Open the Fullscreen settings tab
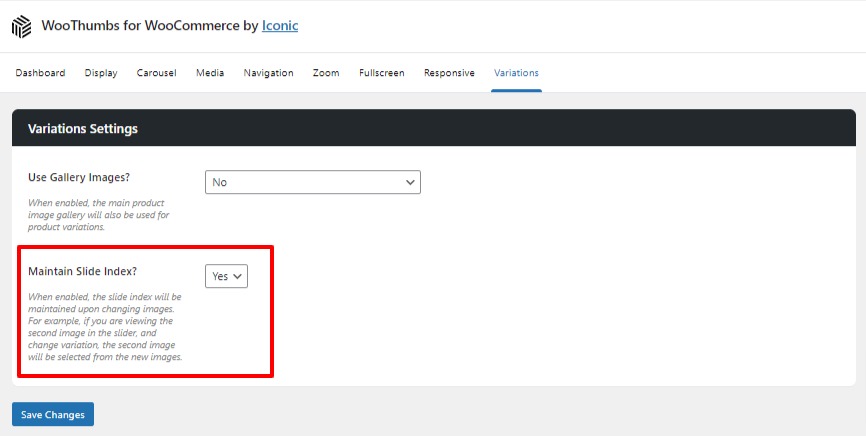The width and height of the screenshot is (866, 436). point(381,73)
